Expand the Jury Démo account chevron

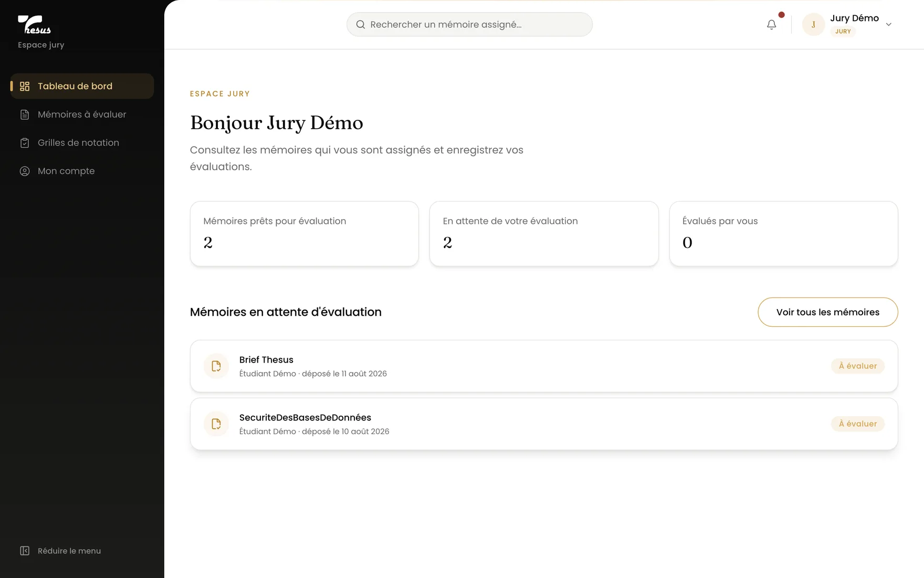pyautogui.click(x=889, y=24)
